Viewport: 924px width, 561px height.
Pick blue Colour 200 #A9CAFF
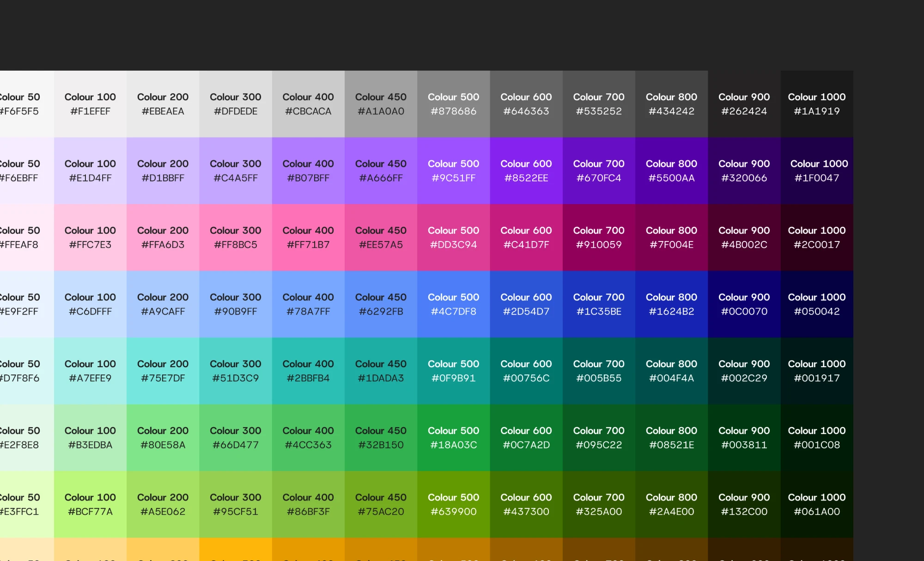point(163,304)
